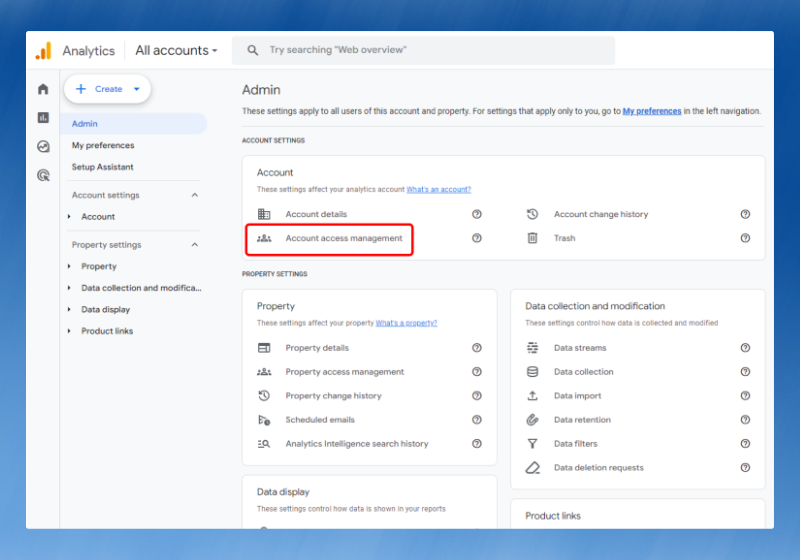Collapse the Property settings section chevron
The width and height of the screenshot is (800, 560).
194,245
